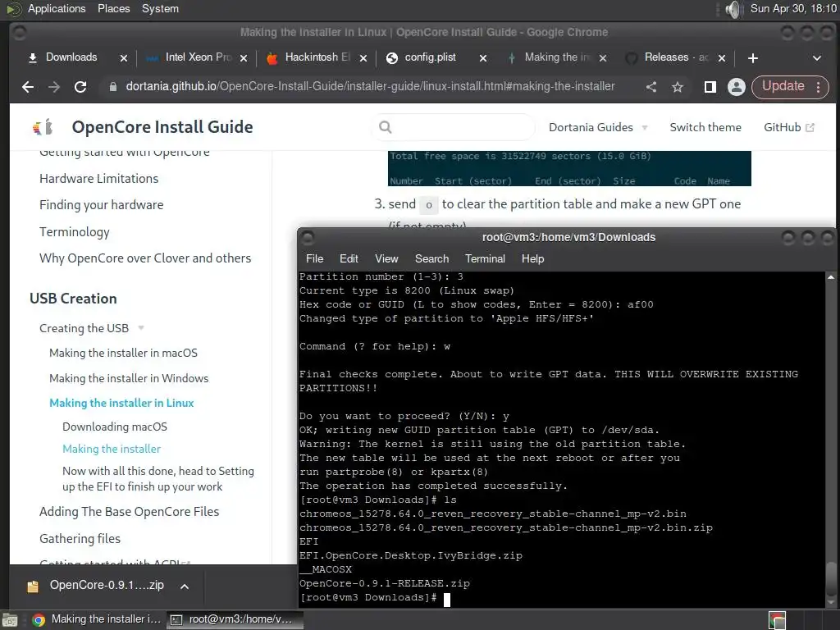
Task: Close the Intel Xeon tab
Action: (244, 58)
